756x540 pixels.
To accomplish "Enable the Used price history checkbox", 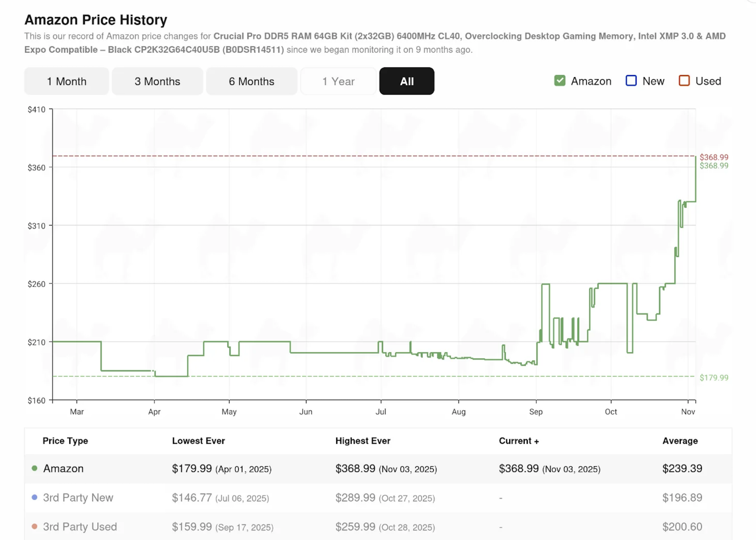I will pos(684,80).
